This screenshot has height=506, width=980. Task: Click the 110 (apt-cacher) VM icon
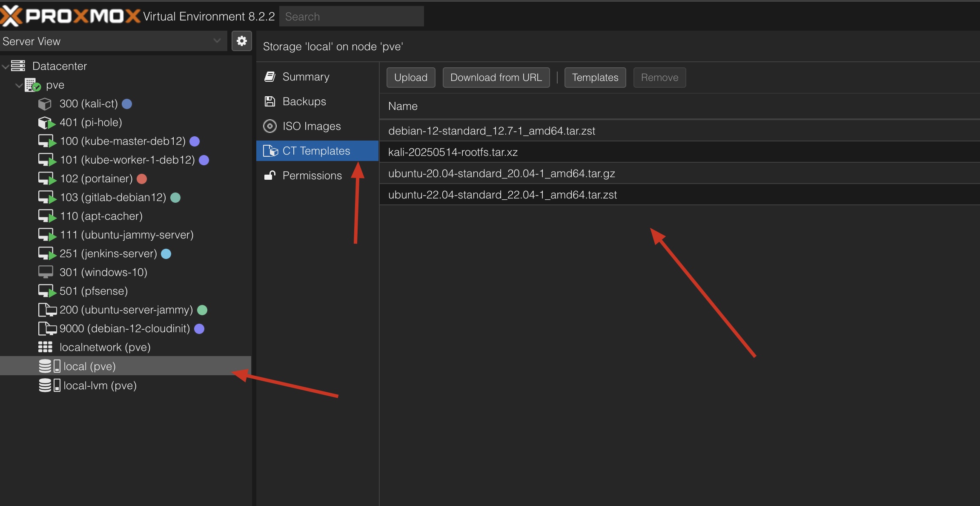coord(47,216)
